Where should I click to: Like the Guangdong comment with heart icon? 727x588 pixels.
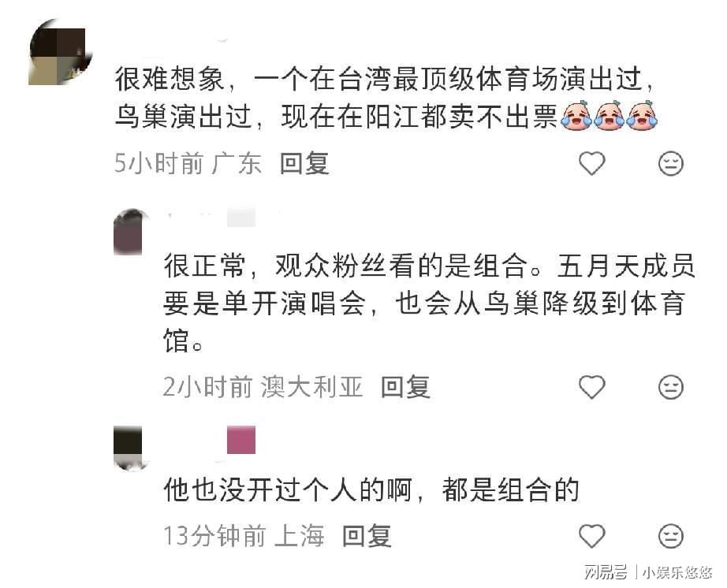pos(592,164)
